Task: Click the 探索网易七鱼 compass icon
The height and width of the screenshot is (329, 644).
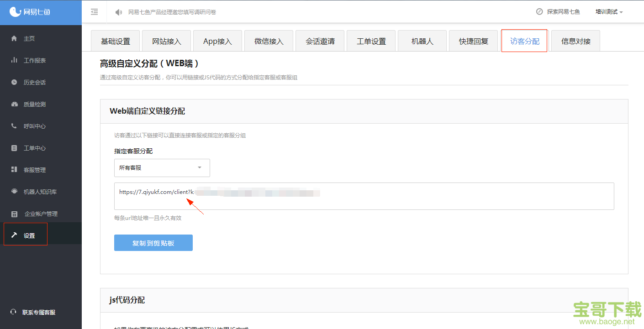Action: pos(539,12)
